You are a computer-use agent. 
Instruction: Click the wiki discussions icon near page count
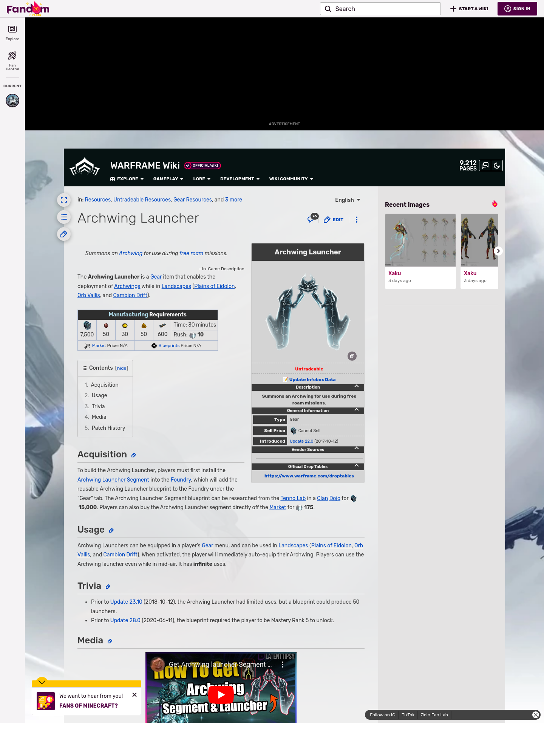pos(485,166)
